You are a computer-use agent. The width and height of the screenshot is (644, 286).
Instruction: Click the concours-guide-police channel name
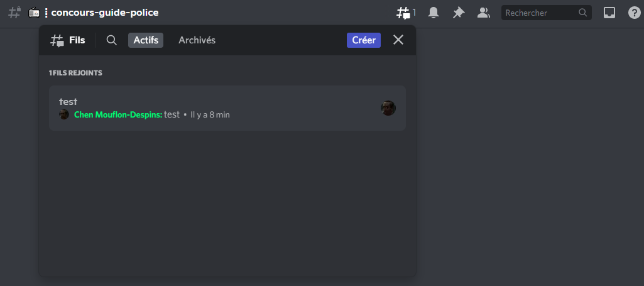tap(105, 13)
